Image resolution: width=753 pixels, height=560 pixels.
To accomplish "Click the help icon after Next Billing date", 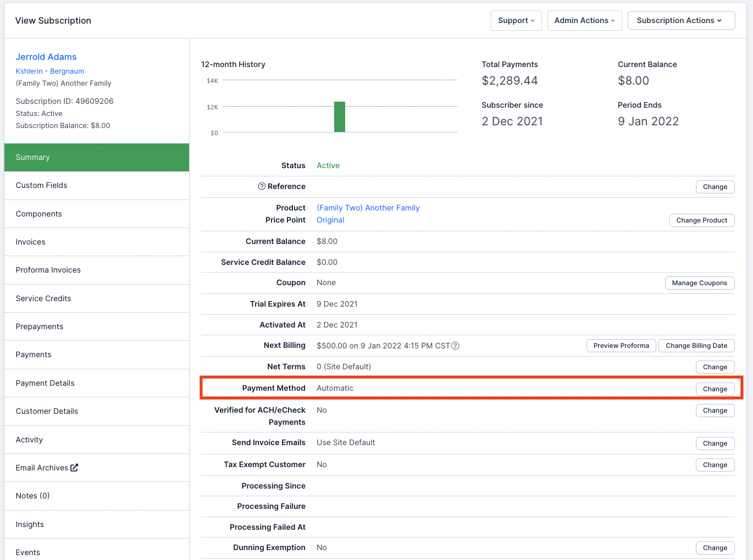I will point(455,346).
